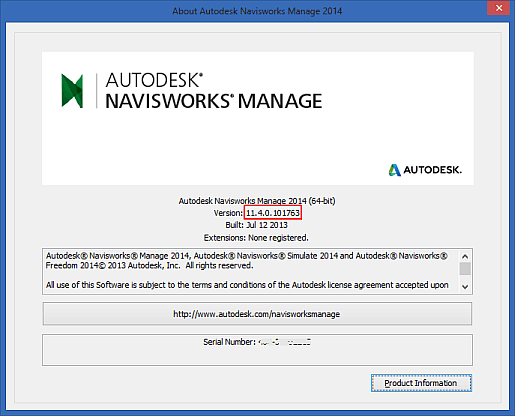Click the license text scroll up arrow
This screenshot has height=416, width=515.
click(465, 256)
